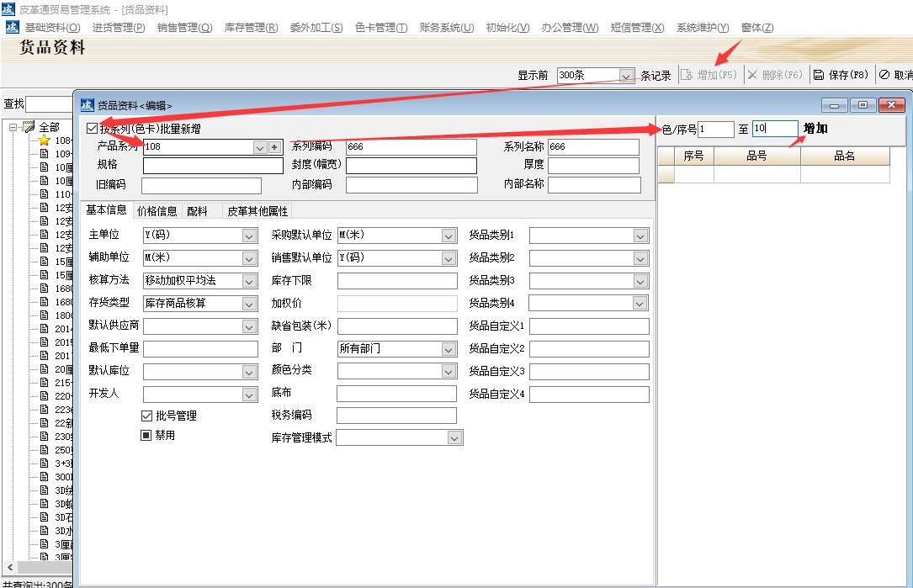Viewport: 913px width, 588px height.
Task: Open the 显示前 300条 dropdown
Action: (626, 75)
